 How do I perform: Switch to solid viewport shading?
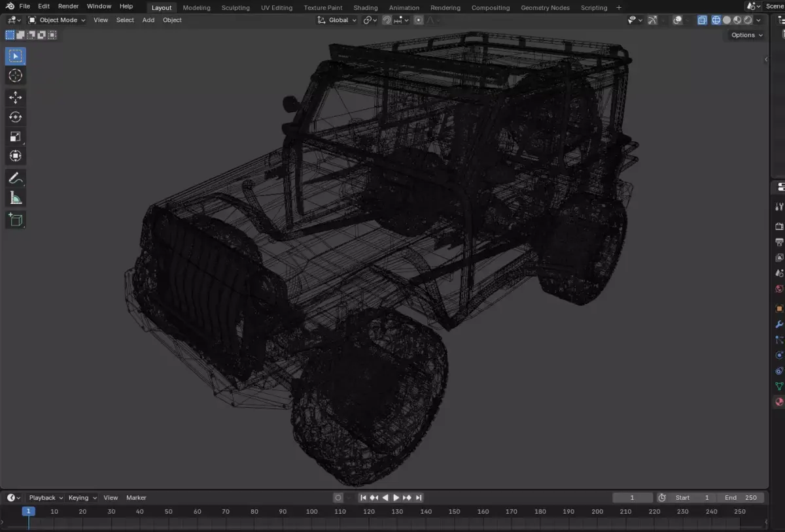pyautogui.click(x=727, y=20)
